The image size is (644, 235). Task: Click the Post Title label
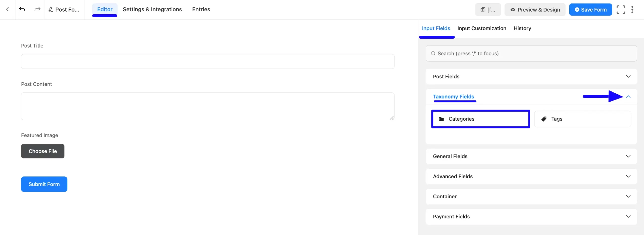32,46
